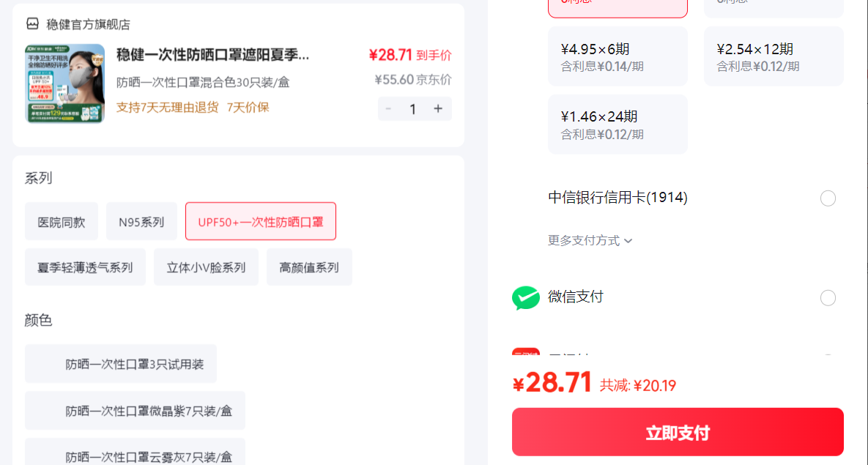
Task: Click the WeChat Pay green logo icon
Action: [525, 297]
